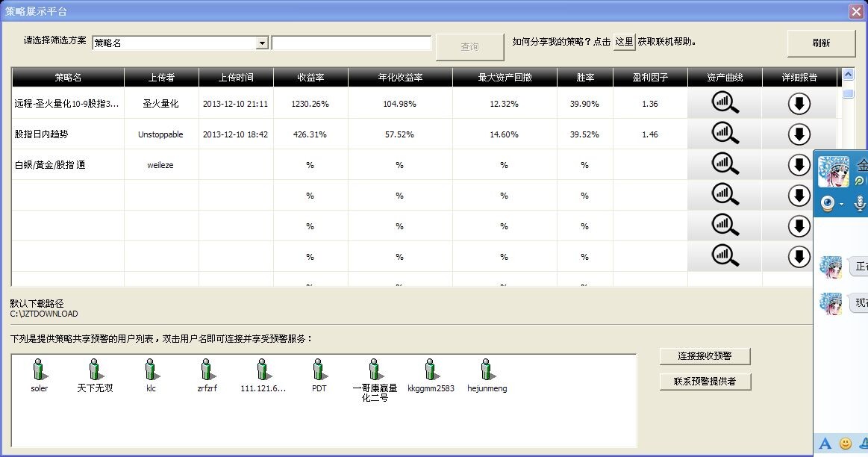Viewport: 868px width, 457px height.
Task: Click 这里 link for online help
Action: coord(624,43)
